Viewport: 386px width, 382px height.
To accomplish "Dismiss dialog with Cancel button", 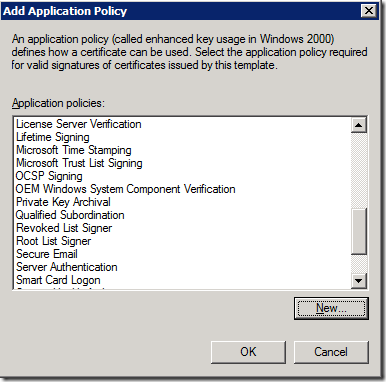I will coord(331,352).
